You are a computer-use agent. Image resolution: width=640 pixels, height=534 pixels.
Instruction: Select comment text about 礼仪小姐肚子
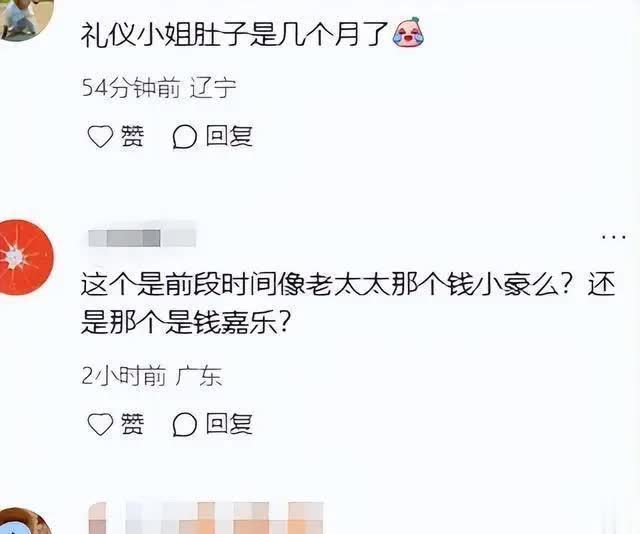coord(234,34)
